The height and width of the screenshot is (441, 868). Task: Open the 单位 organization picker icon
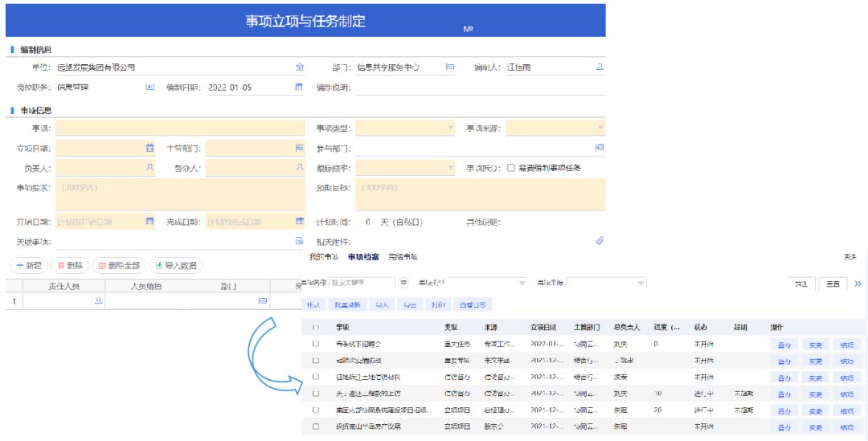click(300, 67)
